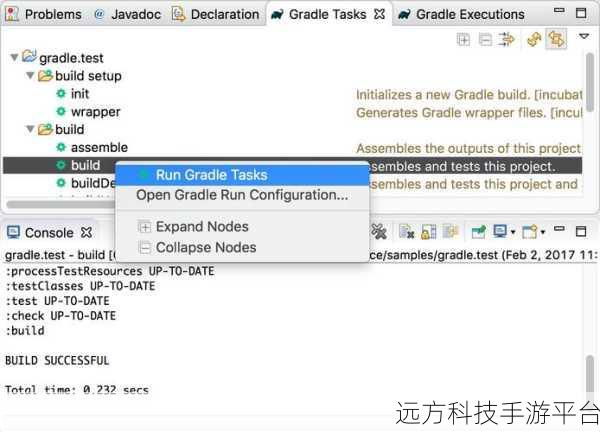Image resolution: width=600 pixels, height=432 pixels.
Task: Click the ':build' console output line
Action: 25,331
